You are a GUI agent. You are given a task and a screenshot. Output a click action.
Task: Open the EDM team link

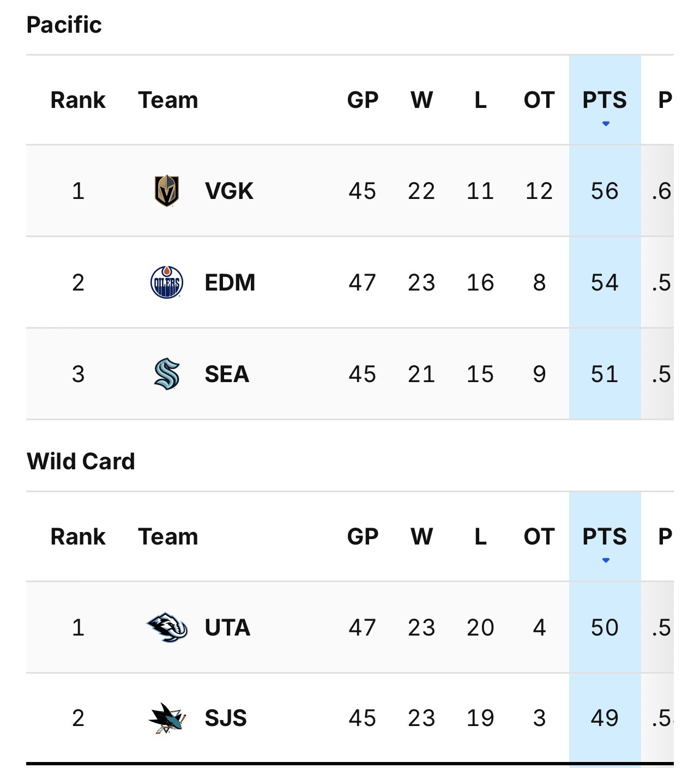pyautogui.click(x=230, y=283)
